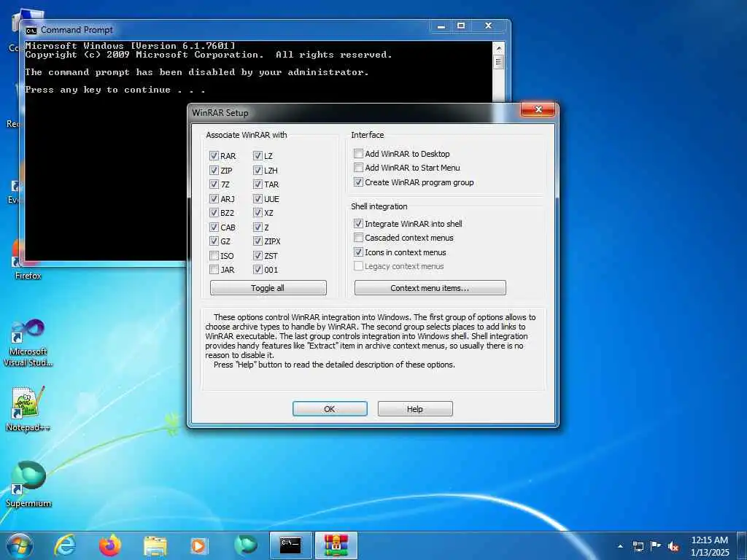Launch Windows Media Player from taskbar
Screen dimensions: 747x560
pos(198,545)
